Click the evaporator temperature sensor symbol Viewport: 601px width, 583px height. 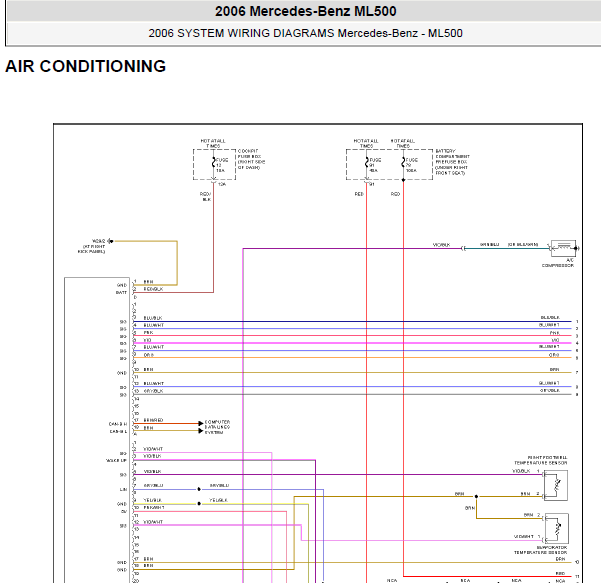pos(557,529)
